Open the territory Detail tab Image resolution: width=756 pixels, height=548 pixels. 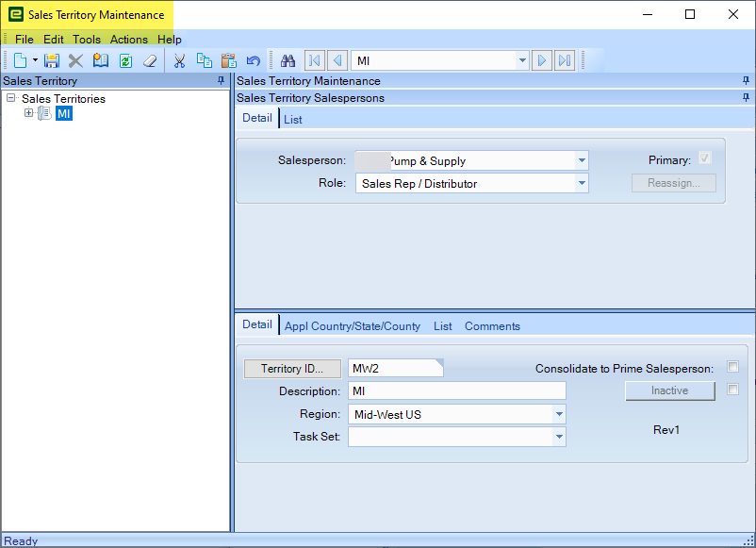pos(257,324)
